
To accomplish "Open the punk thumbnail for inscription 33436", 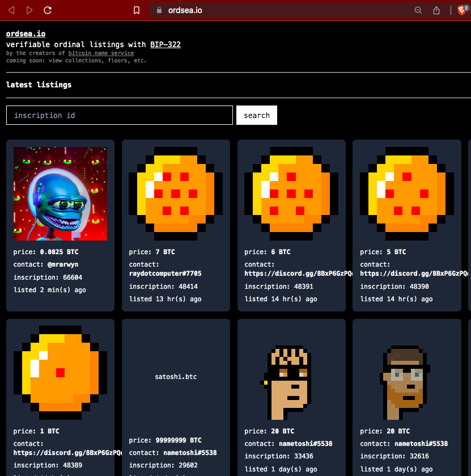I will pos(286,382).
